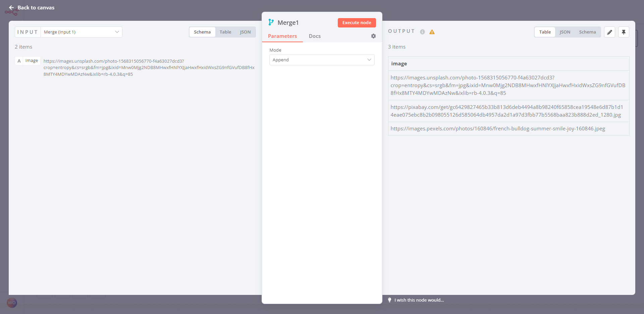Switch the output view to Schema
644x314 pixels.
pos(587,32)
